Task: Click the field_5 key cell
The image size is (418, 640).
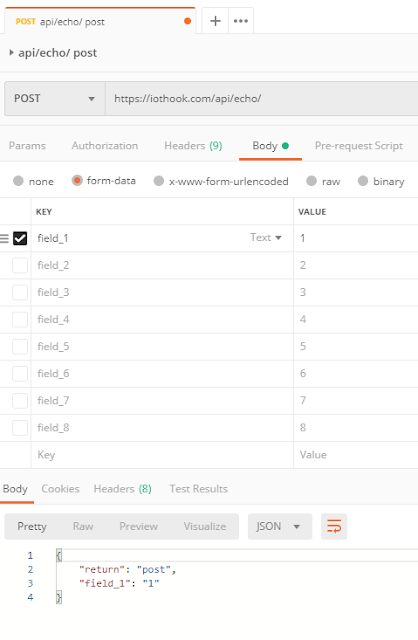Action: coord(162,347)
